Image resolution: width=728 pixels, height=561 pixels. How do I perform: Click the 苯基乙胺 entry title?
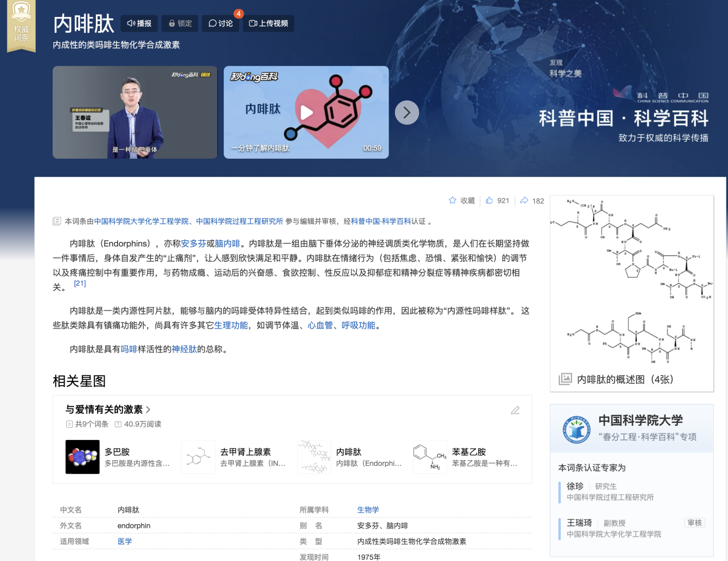[469, 452]
